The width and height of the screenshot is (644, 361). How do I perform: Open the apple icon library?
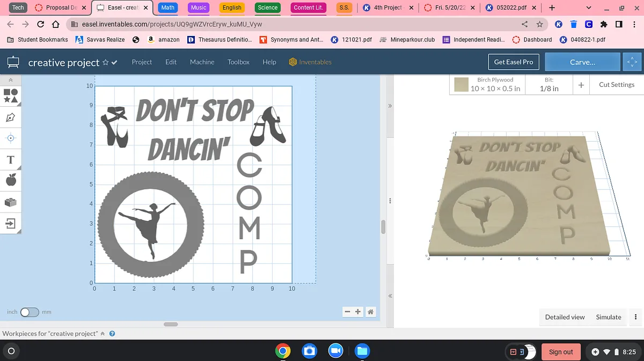11,180
